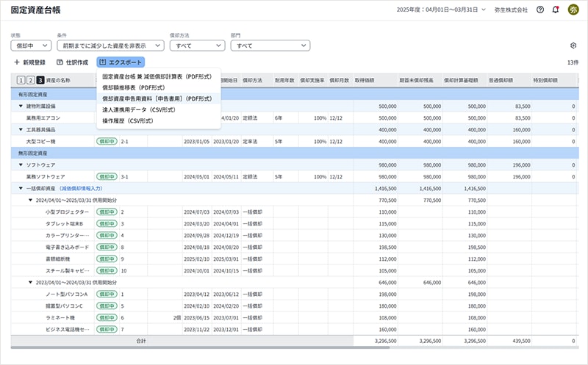Open the notifications bell
The image size is (588, 365).
[556, 10]
